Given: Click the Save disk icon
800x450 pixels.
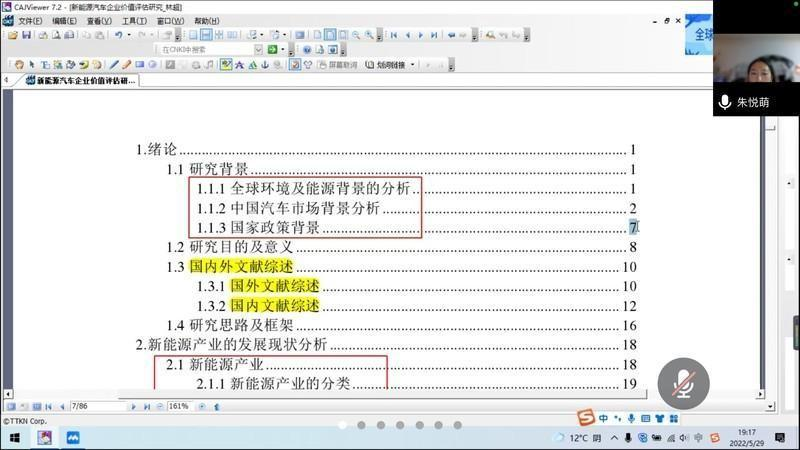Looking at the screenshot, I should coord(26,35).
